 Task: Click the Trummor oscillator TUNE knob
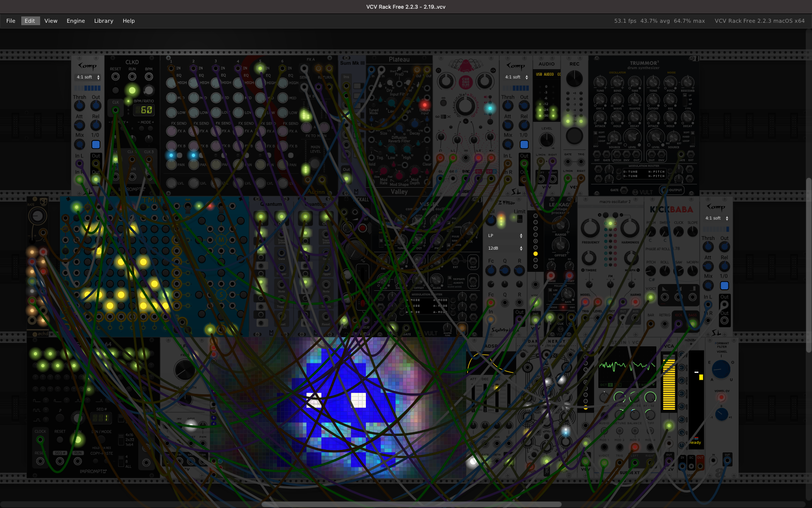[x=600, y=82]
